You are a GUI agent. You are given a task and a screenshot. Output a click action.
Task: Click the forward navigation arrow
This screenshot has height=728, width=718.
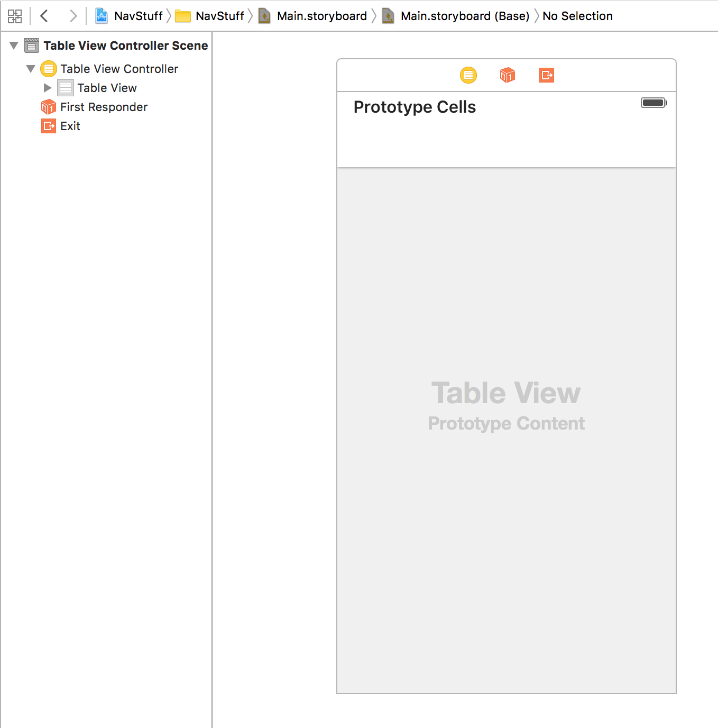click(73, 16)
